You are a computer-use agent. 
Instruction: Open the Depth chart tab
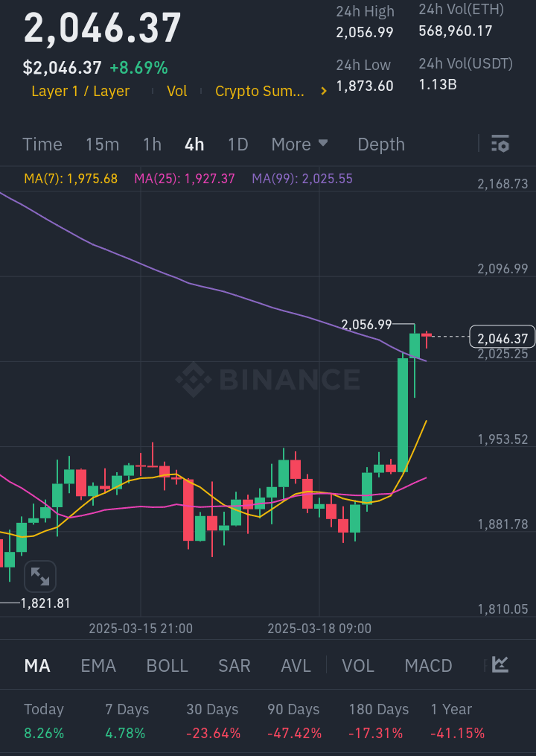(x=381, y=144)
